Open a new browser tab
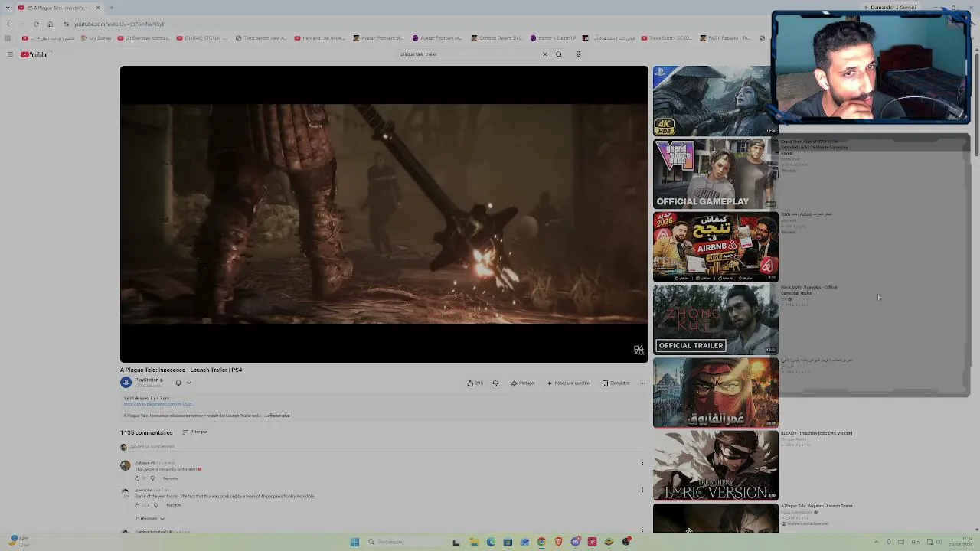Screen dimensions: 980x551 112,8
